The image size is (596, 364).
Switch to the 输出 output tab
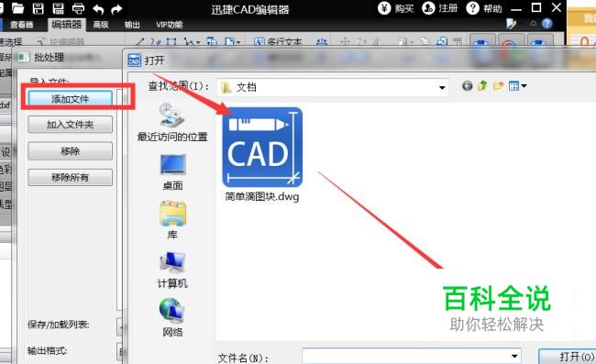132,25
